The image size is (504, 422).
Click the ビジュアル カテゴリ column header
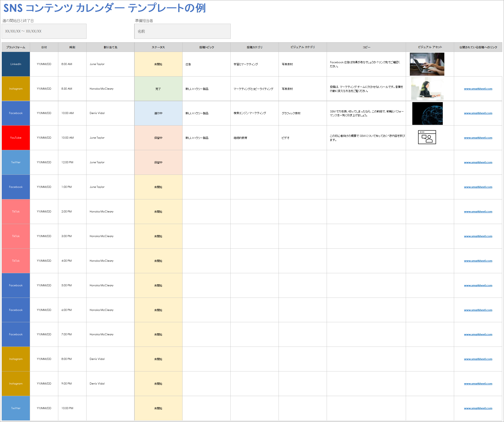[x=302, y=47]
